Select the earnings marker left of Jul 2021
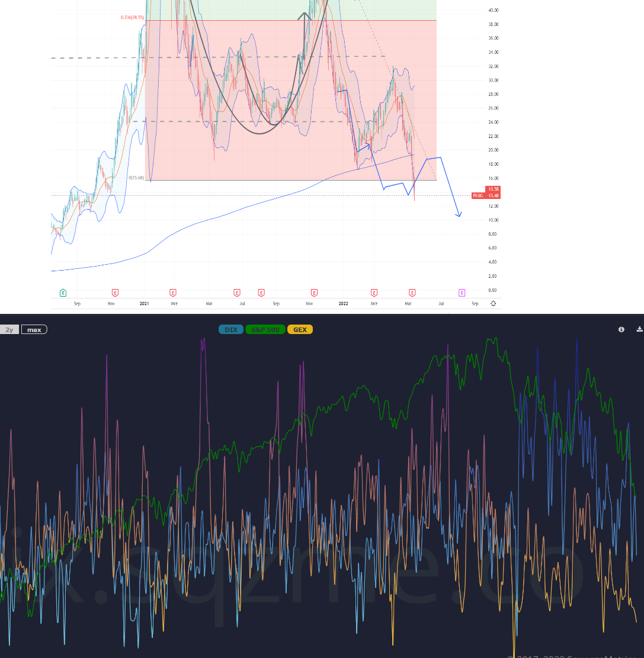644x658 pixels. [237, 293]
